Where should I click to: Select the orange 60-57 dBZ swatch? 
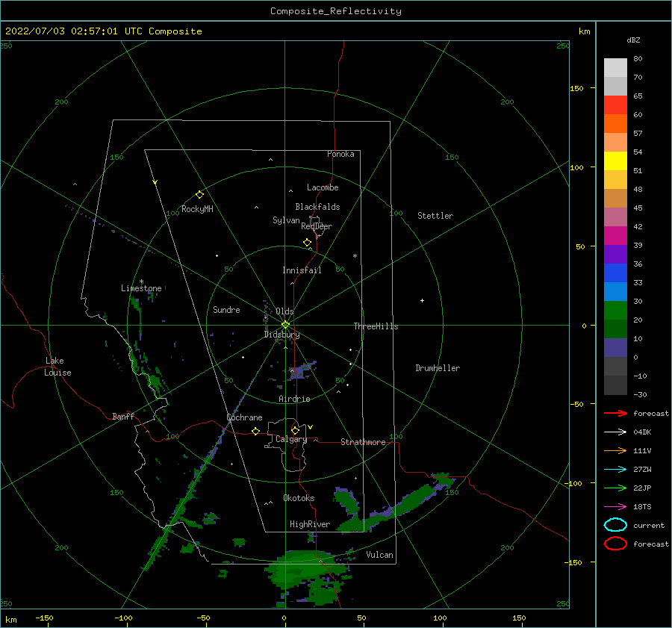coord(615,124)
